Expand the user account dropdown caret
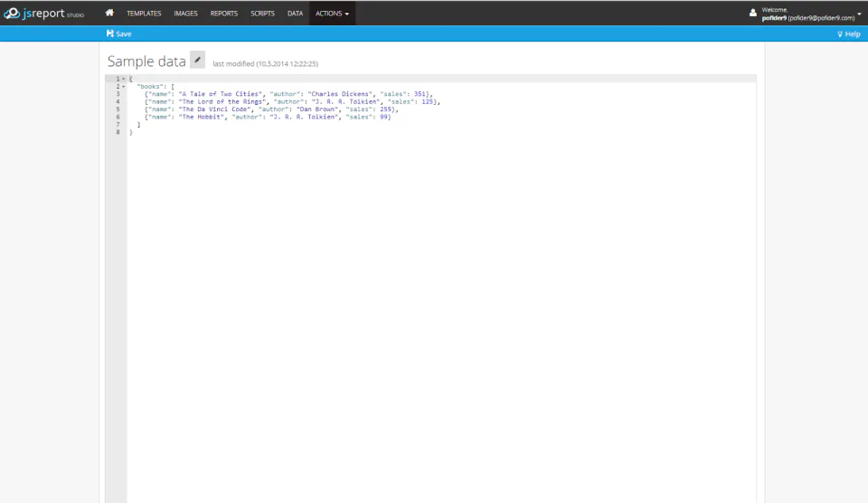 [859, 14]
